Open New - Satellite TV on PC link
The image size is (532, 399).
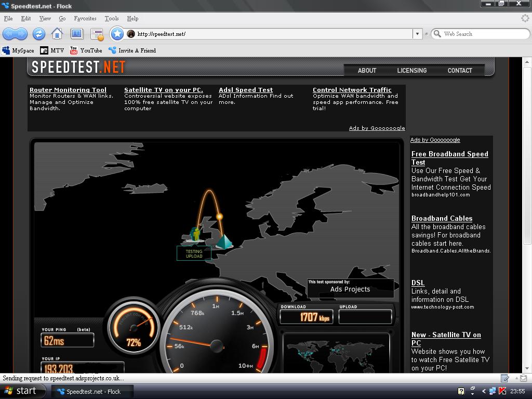coord(446,339)
